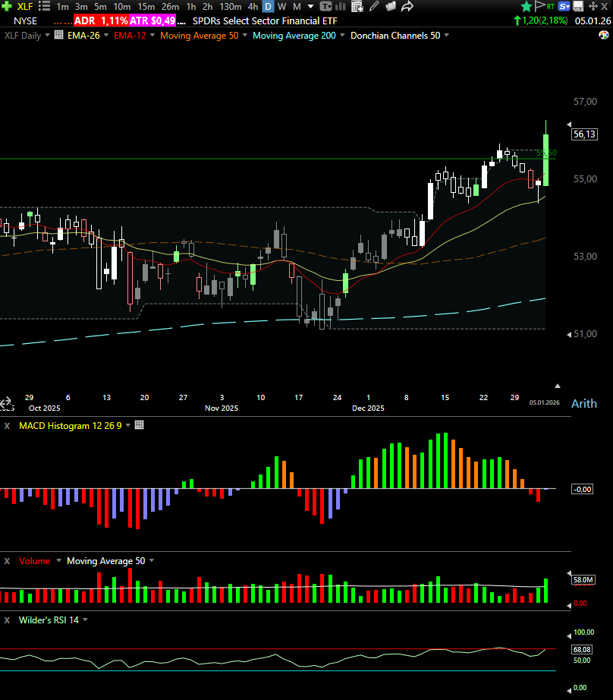Select the M monthly timeframe
Image resolution: width=613 pixels, height=700 pixels.
click(x=297, y=7)
